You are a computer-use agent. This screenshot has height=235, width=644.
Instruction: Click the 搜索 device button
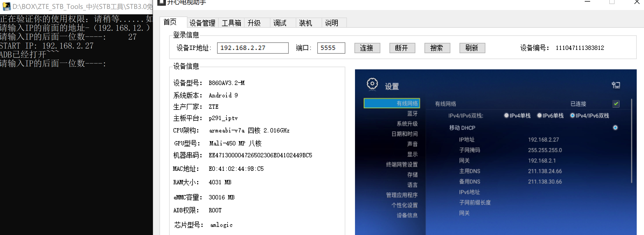[437, 48]
